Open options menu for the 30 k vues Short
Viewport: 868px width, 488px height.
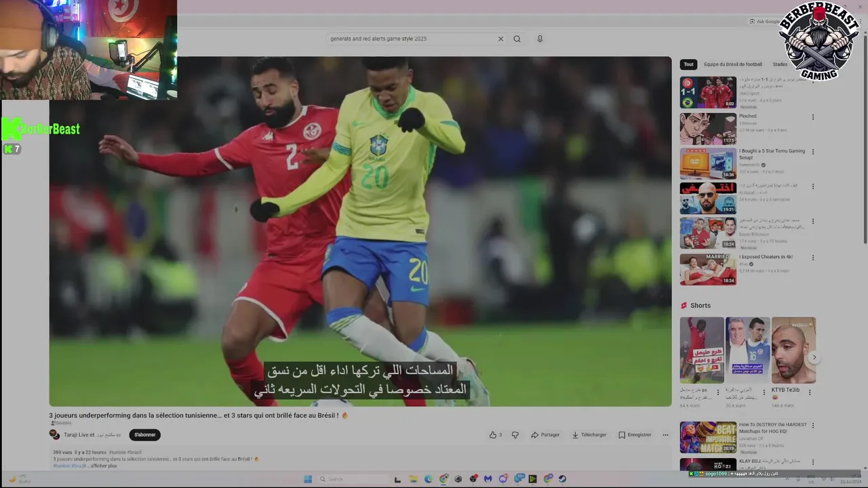[764, 392]
